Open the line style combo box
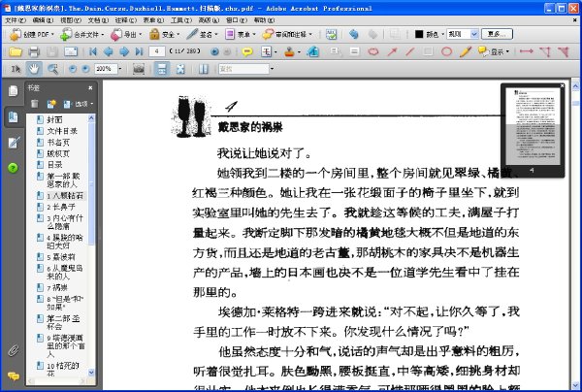This screenshot has height=392, width=582. (x=463, y=34)
